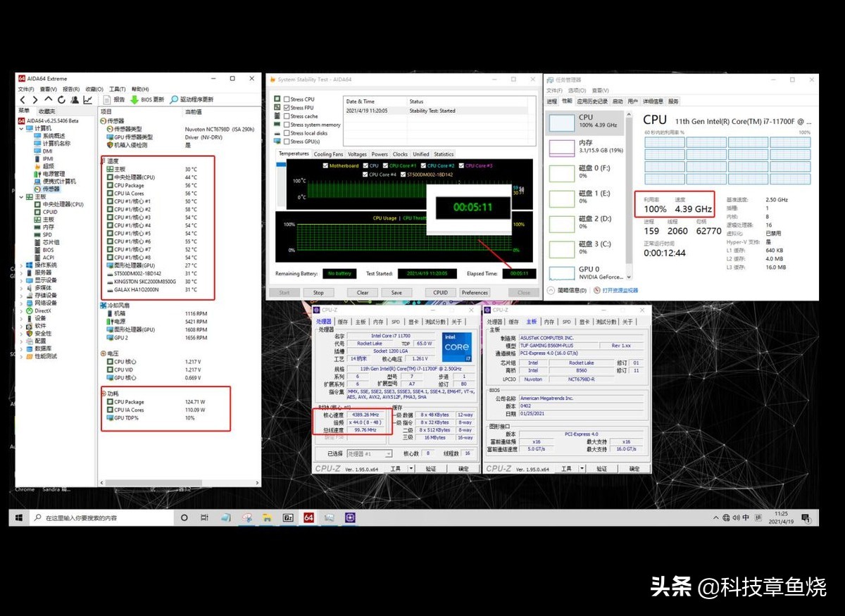Image resolution: width=845 pixels, height=616 pixels.
Task: Open the 处理器 #1 selector dropdown in CPU-Z
Action: click(x=389, y=453)
